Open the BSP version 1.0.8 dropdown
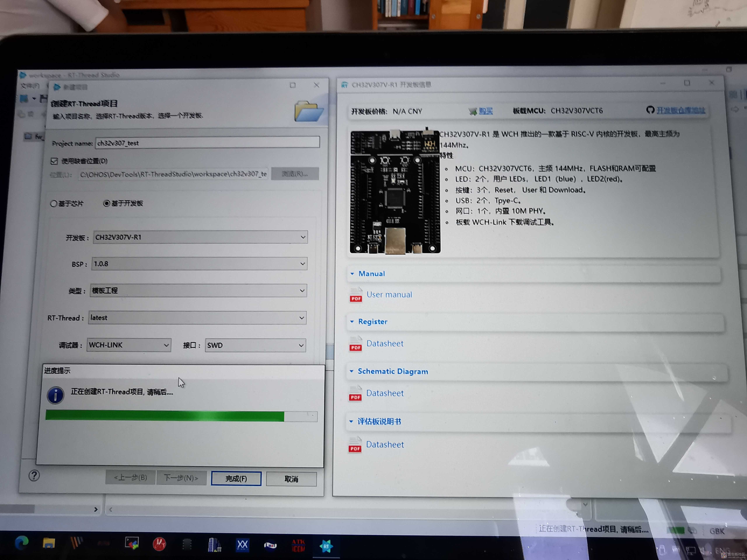This screenshot has width=747, height=560. [x=199, y=264]
